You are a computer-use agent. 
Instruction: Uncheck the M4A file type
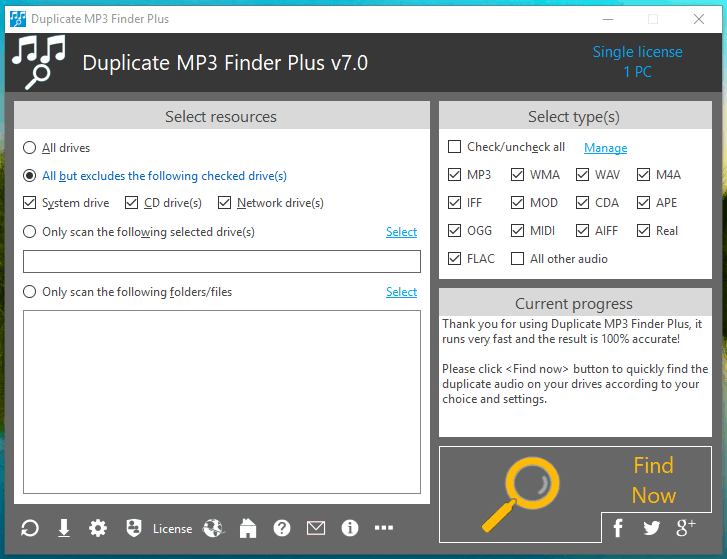[644, 175]
